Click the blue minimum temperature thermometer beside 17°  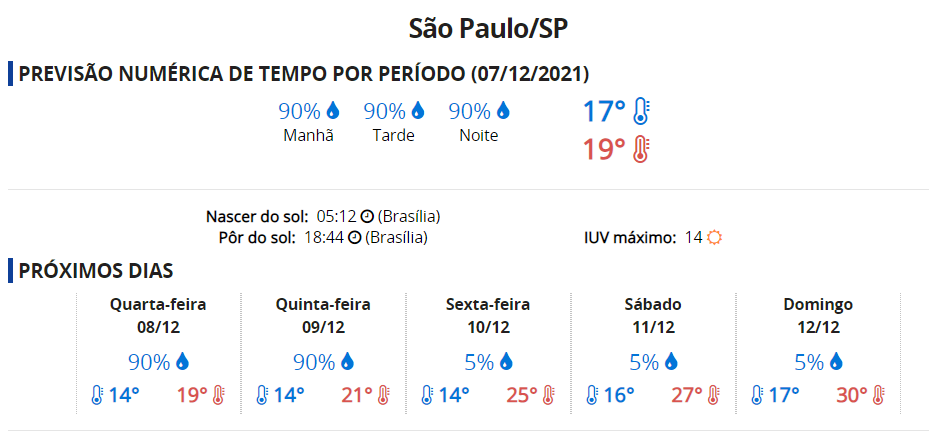[641, 111]
